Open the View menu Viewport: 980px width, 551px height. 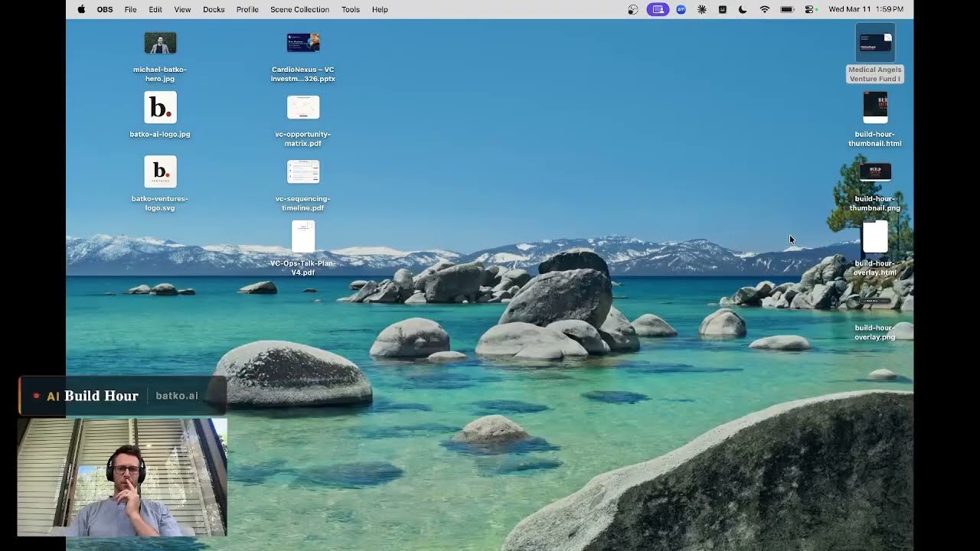pos(182,9)
